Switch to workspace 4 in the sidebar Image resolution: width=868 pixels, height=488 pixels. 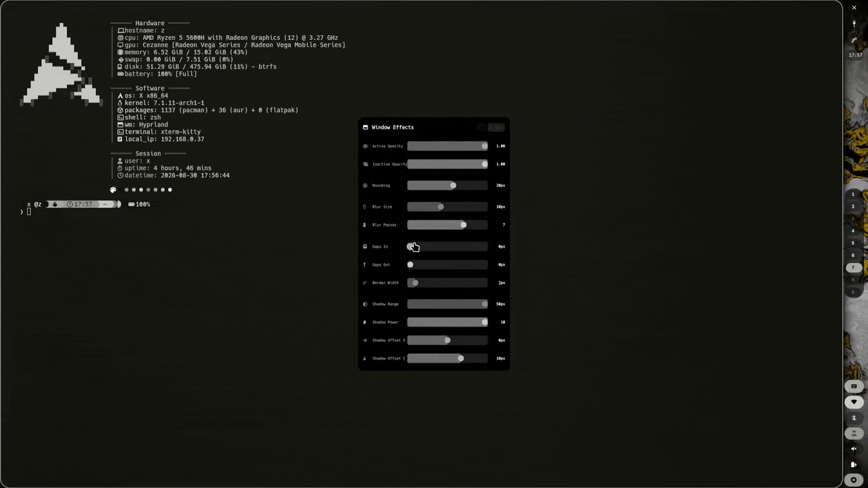[x=853, y=231]
